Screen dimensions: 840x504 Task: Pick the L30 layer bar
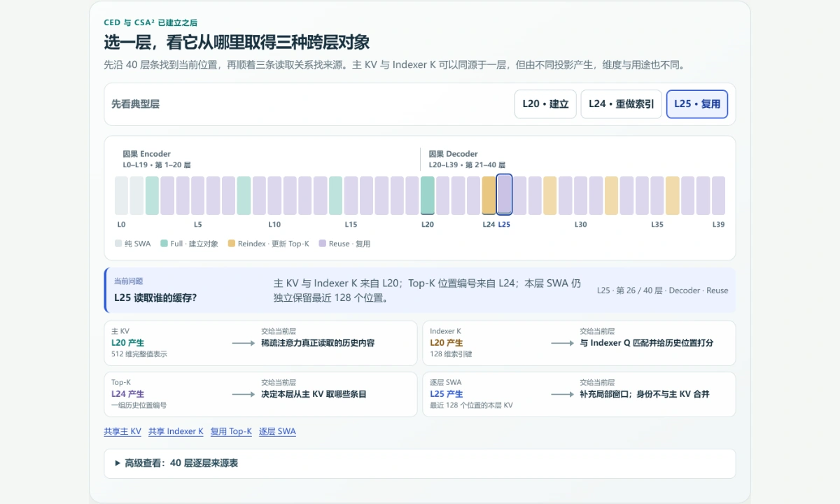tap(580, 195)
